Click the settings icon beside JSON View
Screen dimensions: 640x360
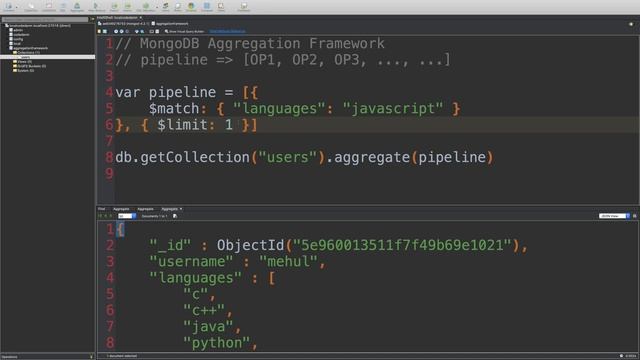click(634, 216)
